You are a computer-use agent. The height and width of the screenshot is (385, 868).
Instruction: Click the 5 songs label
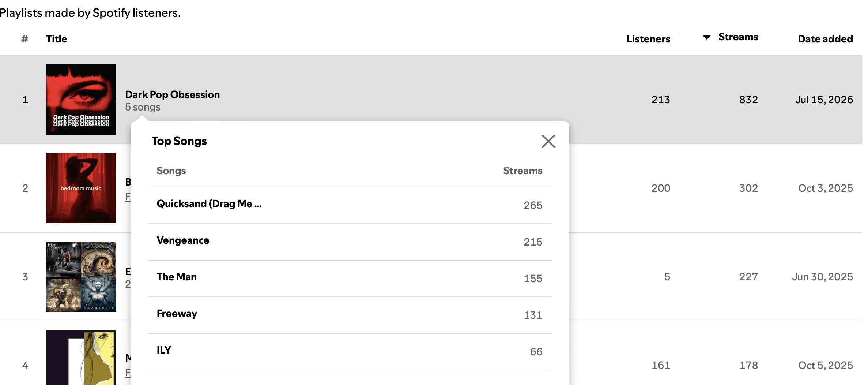click(x=143, y=107)
